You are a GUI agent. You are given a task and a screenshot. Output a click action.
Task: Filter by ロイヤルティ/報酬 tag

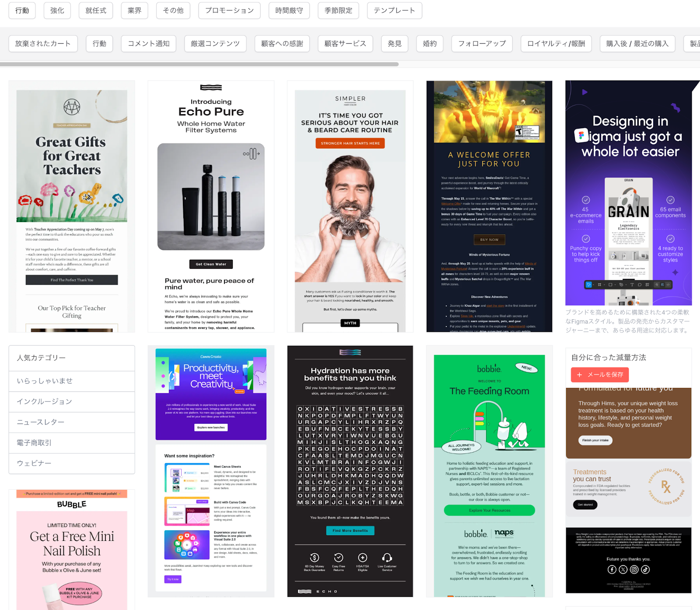[556, 44]
